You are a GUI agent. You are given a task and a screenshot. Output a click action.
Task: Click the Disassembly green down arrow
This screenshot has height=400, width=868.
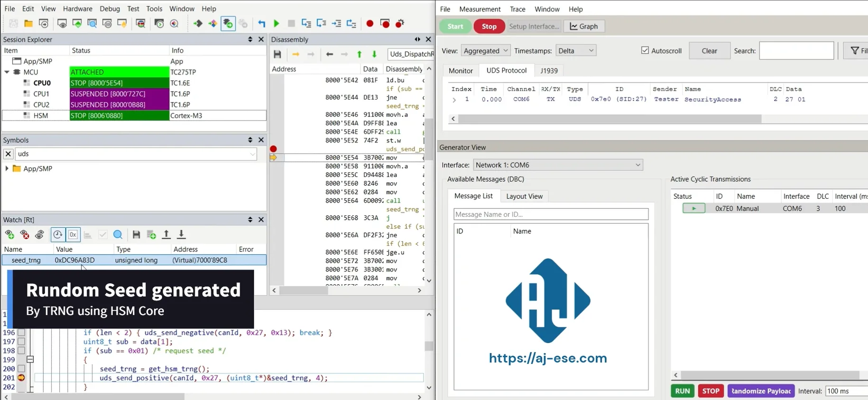(374, 54)
